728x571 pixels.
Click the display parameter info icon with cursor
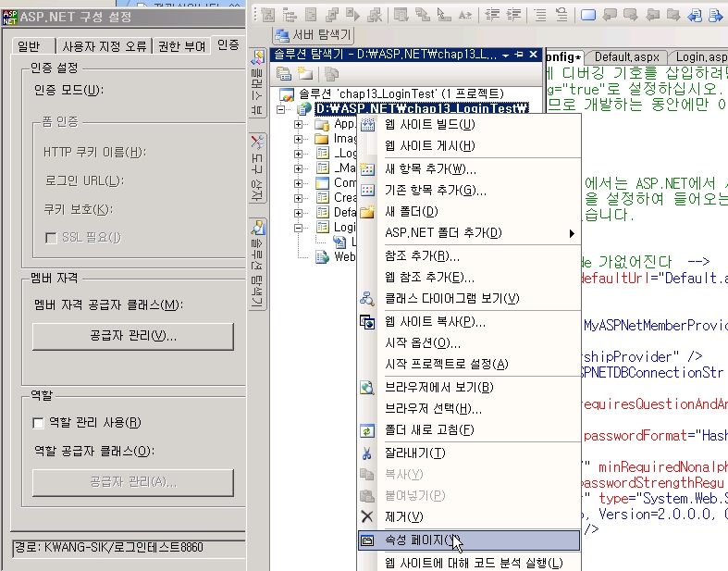point(444,15)
